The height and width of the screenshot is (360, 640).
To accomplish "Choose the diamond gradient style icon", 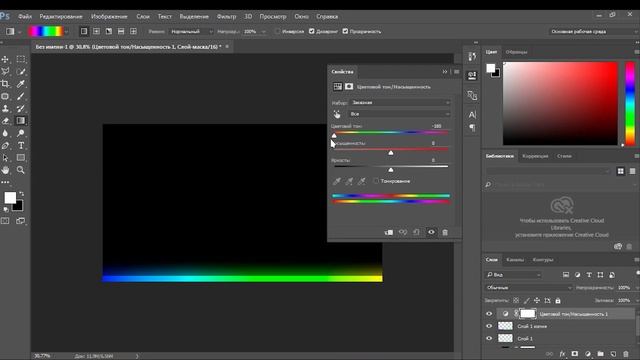I will (133, 31).
